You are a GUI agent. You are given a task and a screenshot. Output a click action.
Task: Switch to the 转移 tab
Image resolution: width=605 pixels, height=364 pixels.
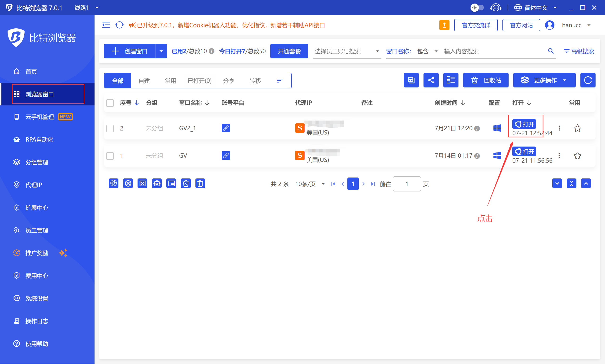pos(255,80)
